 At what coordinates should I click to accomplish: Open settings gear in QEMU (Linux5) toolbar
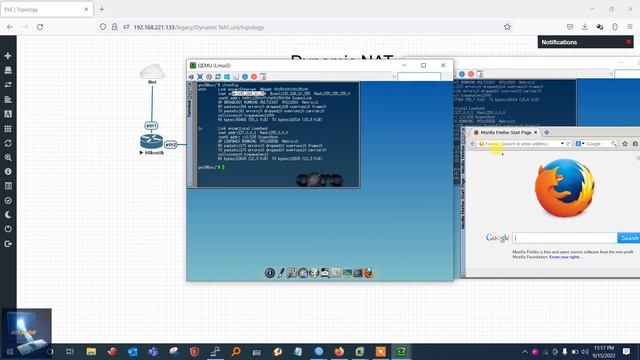[209, 77]
